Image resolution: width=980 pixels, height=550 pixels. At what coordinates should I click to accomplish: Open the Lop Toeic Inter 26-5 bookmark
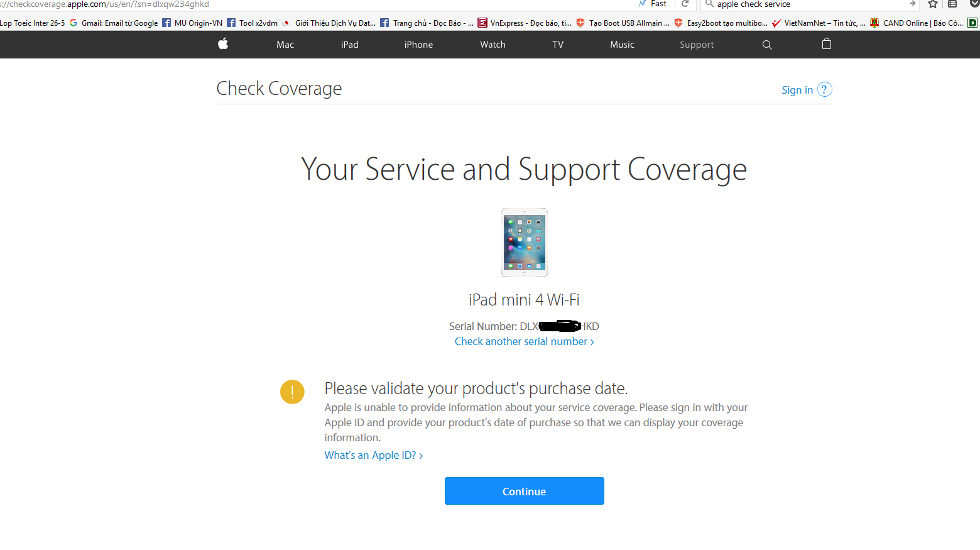tap(33, 23)
